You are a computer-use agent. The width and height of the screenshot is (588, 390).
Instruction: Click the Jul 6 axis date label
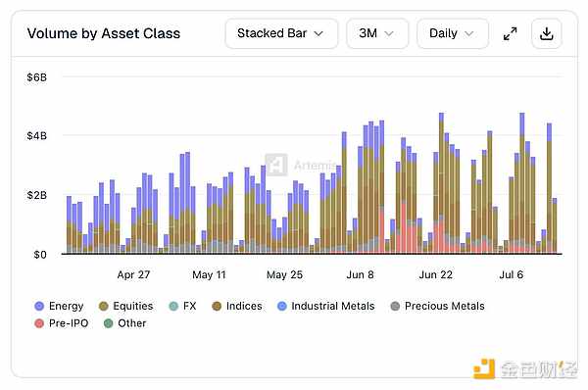512,275
